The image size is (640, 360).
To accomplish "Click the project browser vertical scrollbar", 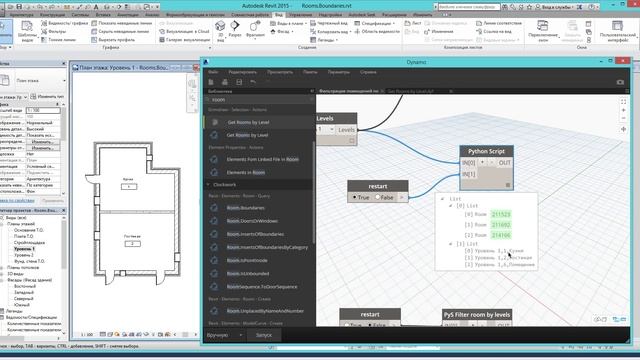I will coord(63,244).
